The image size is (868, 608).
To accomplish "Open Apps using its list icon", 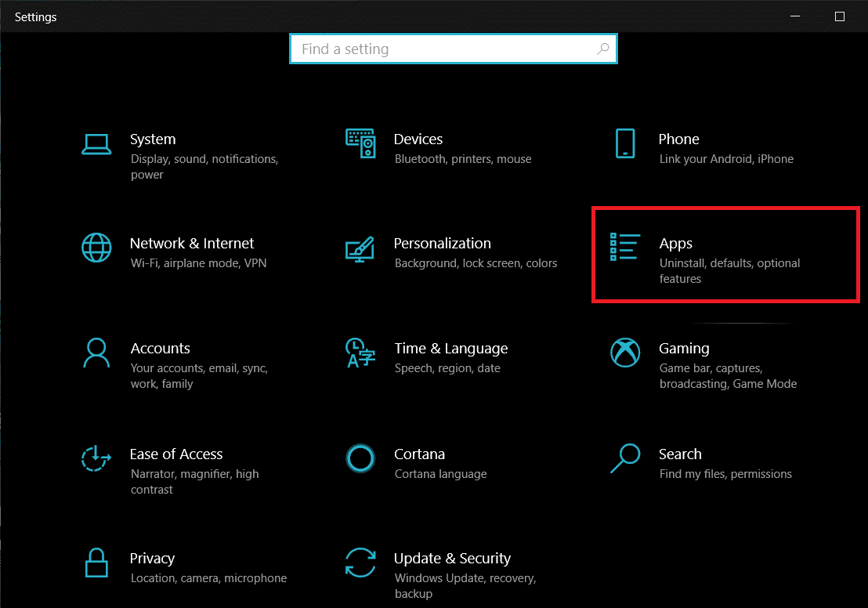I will (624, 247).
